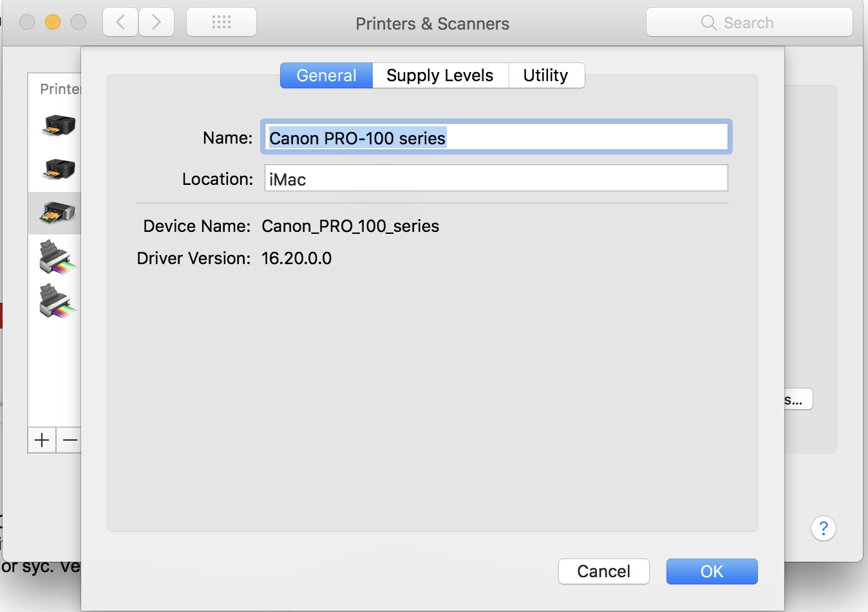Select the topmost black printer in list

[58, 124]
